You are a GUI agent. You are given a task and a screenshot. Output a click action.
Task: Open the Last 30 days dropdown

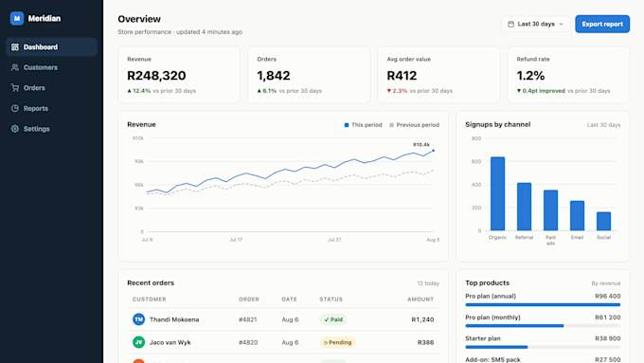[x=536, y=24]
